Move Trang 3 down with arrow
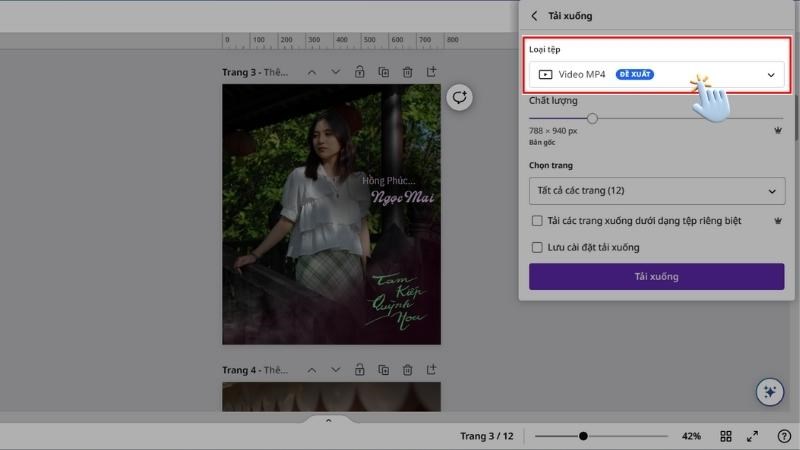The image size is (800, 450). tap(335, 72)
